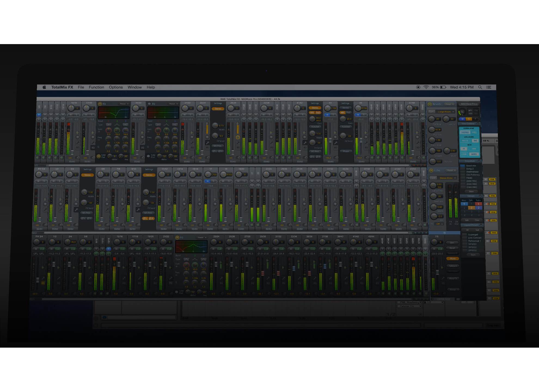Click the FX panel icon
This screenshot has height=392, width=539.
[462, 112]
